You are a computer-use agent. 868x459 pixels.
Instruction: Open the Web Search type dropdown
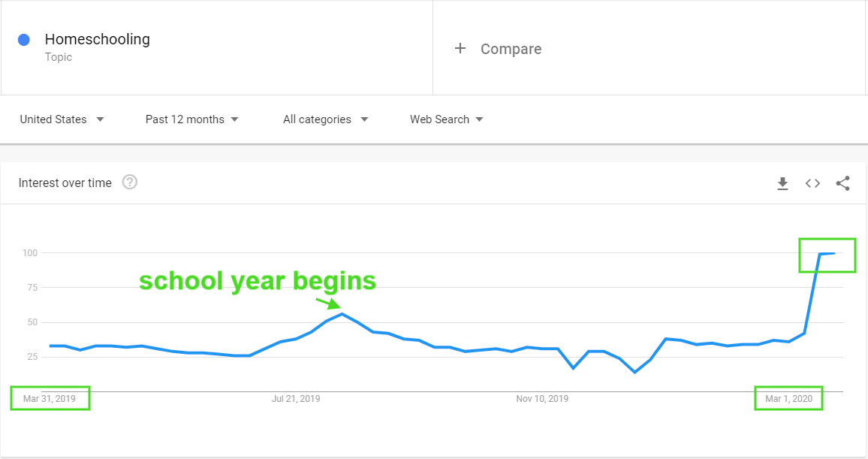tap(446, 119)
